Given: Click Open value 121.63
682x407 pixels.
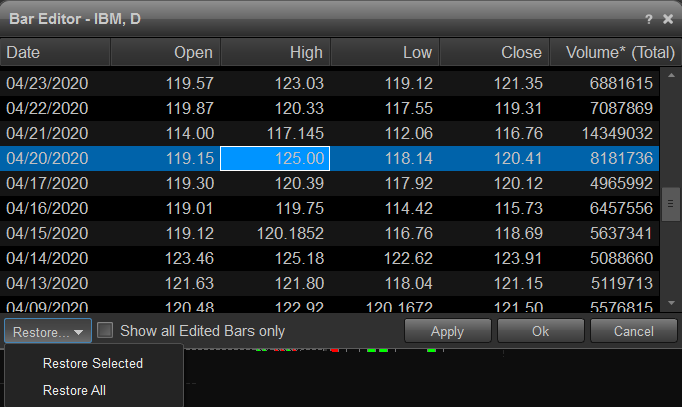Looking at the screenshot, I should tap(190, 283).
